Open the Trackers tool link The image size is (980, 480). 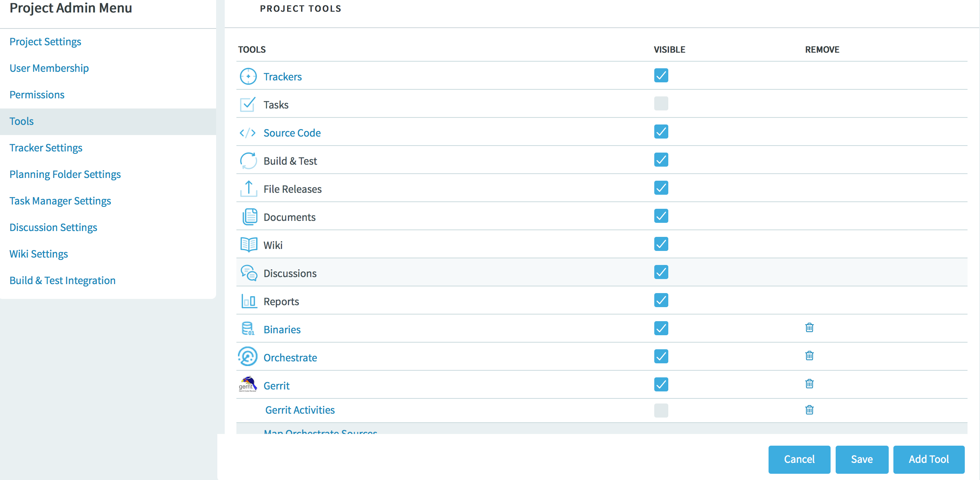pyautogui.click(x=283, y=77)
